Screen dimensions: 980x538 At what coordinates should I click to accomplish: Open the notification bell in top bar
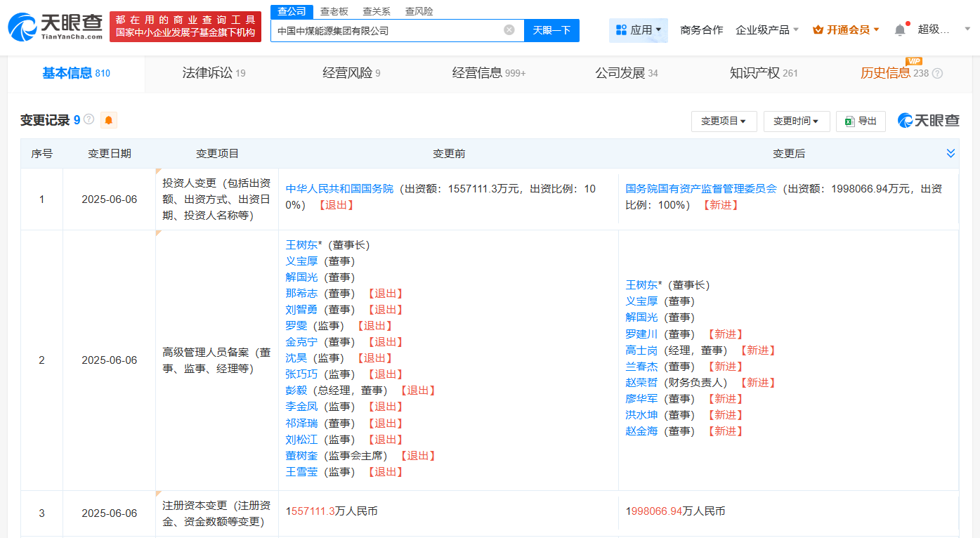coord(900,29)
